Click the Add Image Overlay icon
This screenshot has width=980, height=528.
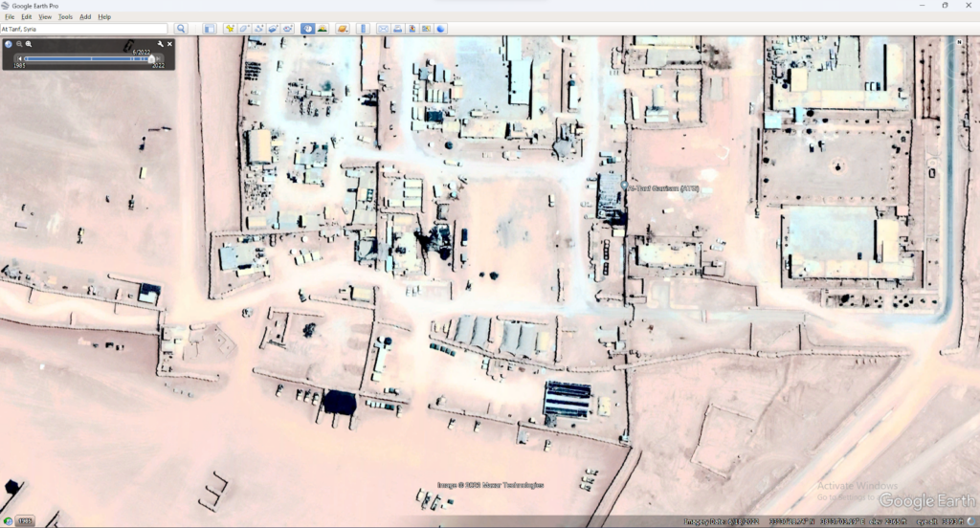click(274, 29)
